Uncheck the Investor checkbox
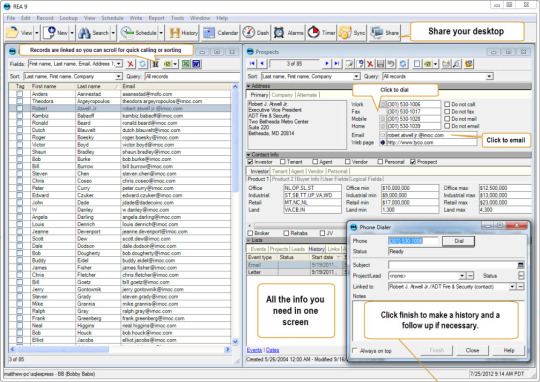The image size is (540, 382). [x=250, y=162]
